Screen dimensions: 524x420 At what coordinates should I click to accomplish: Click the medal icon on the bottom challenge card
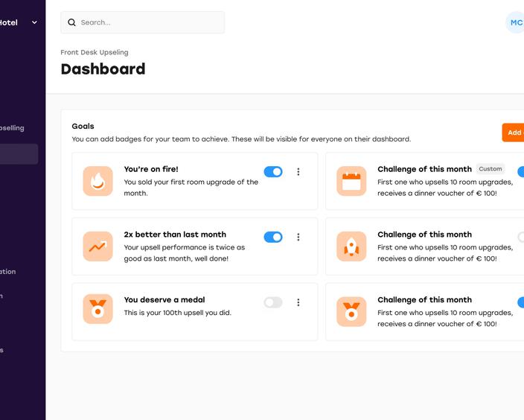click(351, 311)
